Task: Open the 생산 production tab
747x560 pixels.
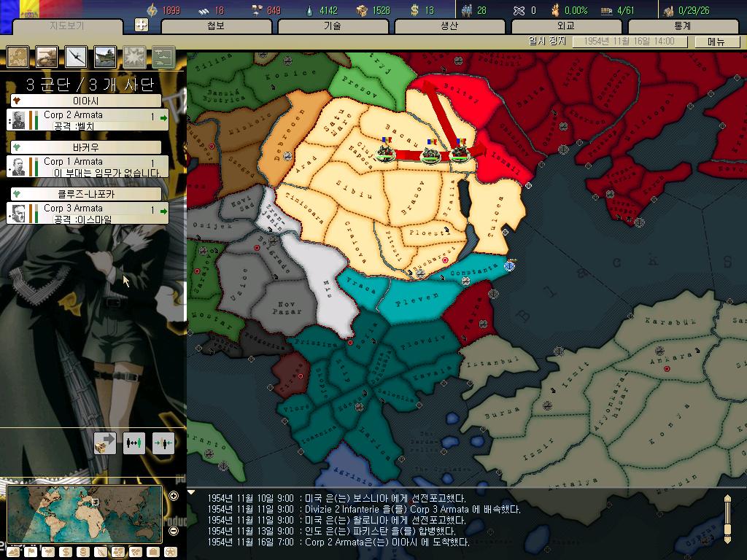Action: [x=449, y=26]
